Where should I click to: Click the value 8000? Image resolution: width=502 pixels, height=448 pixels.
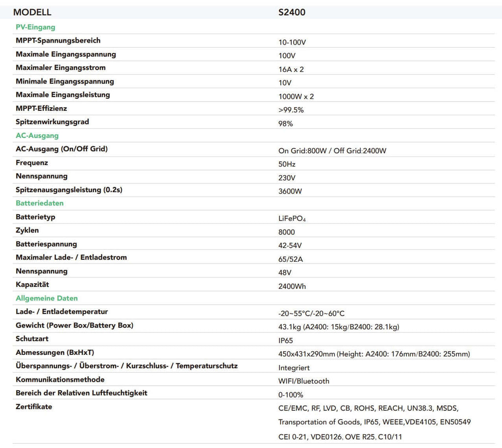click(x=286, y=232)
